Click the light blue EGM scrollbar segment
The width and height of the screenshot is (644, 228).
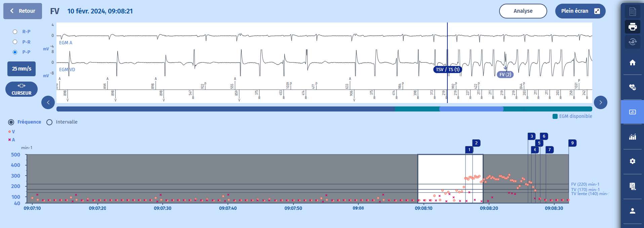point(471,109)
